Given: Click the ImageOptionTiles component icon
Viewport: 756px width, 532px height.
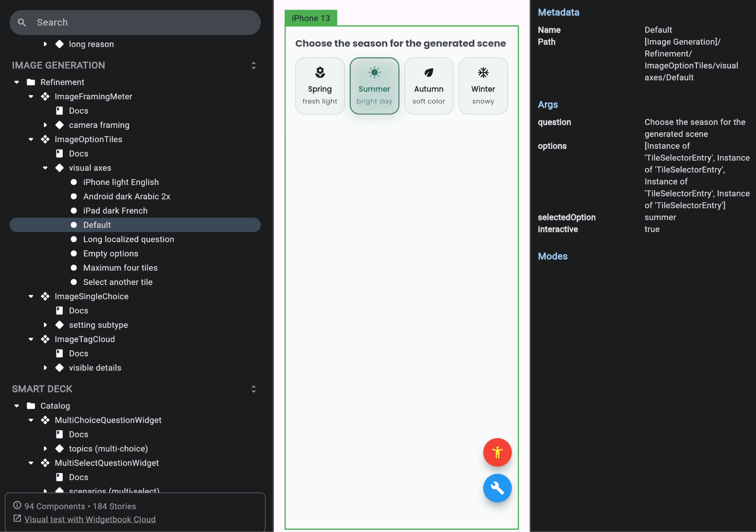Looking at the screenshot, I should (x=45, y=139).
